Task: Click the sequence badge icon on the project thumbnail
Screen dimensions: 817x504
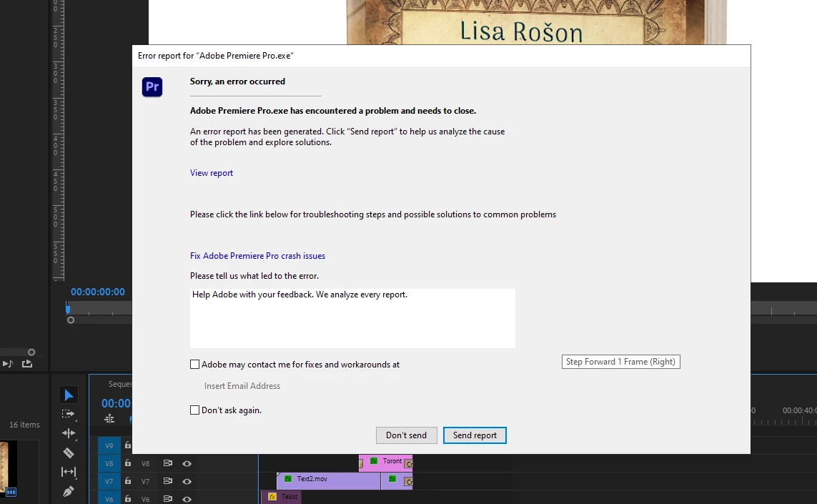Action: pos(11,492)
